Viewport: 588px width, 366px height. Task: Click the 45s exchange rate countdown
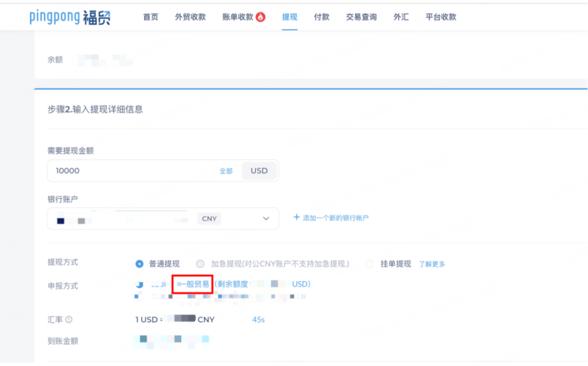point(258,320)
